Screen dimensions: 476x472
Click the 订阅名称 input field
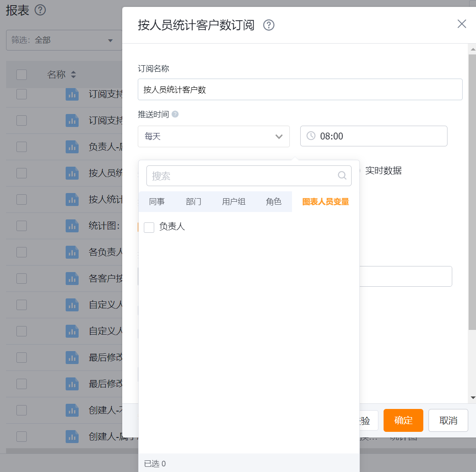(300, 89)
